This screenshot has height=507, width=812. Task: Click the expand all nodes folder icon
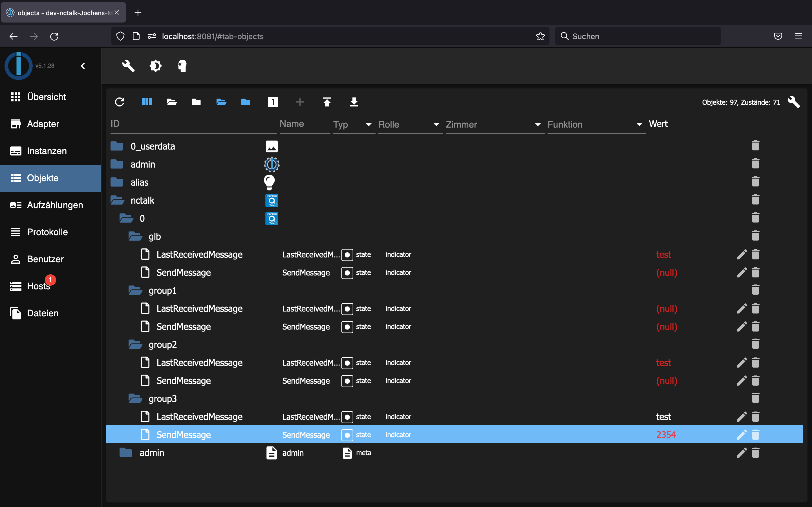171,102
